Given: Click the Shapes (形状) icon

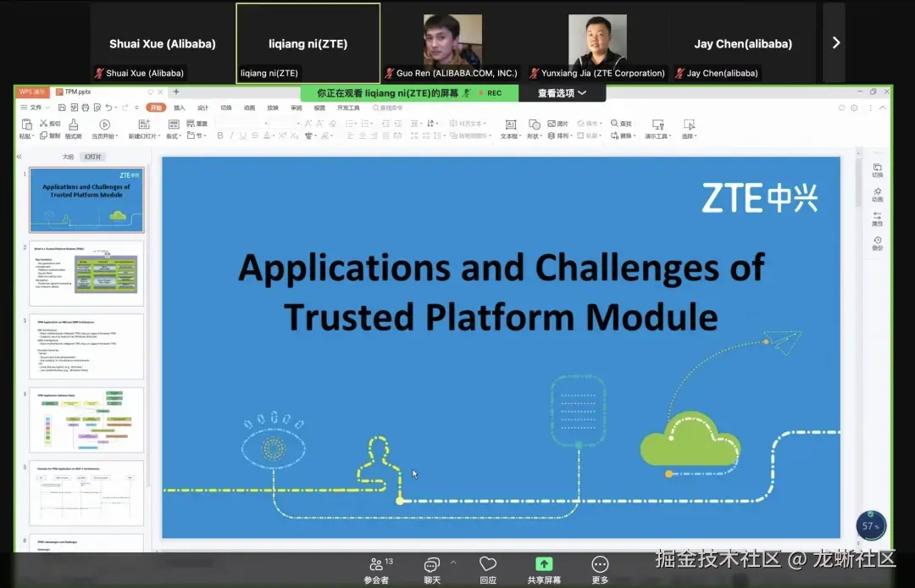Looking at the screenshot, I should point(534,125).
